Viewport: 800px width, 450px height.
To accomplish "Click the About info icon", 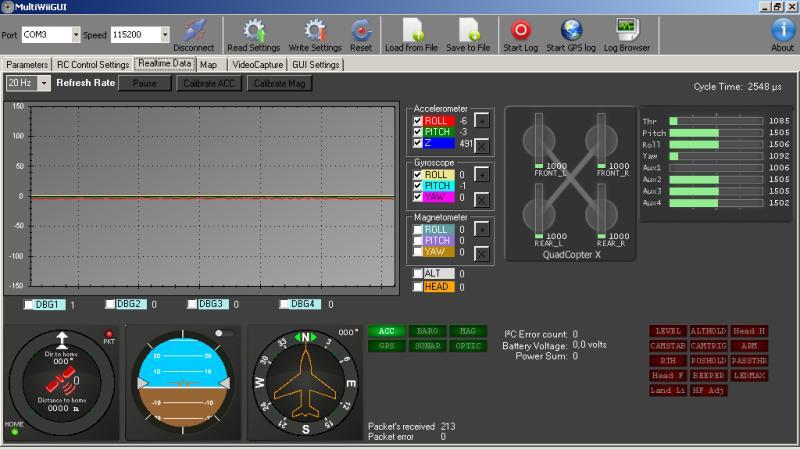I will pos(782,31).
